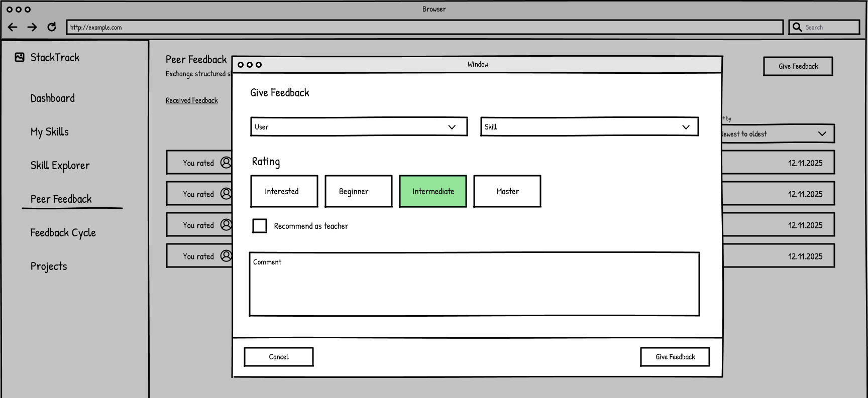Click the user avatar icon in last You rated row
Screen dimensions: 868x398
(x=226, y=256)
